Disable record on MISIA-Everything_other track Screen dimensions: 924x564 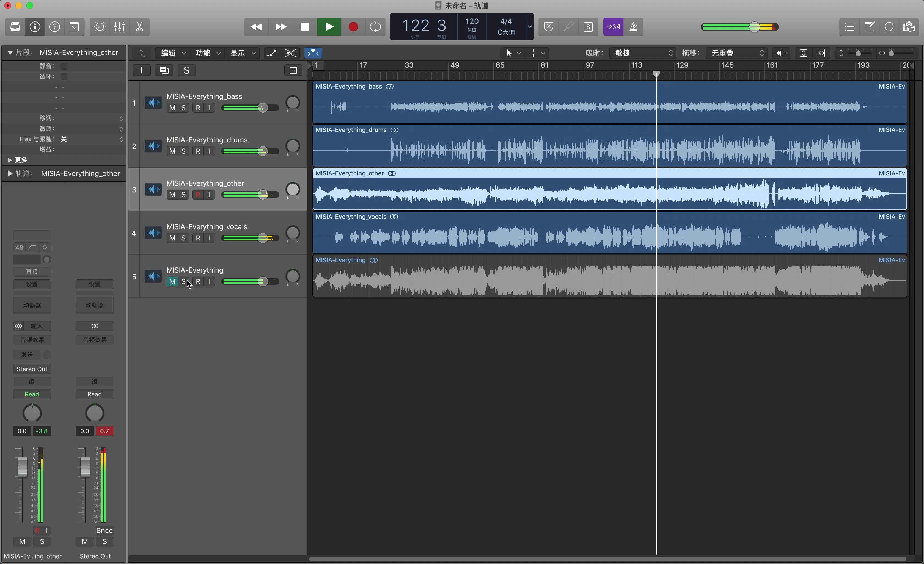(198, 195)
